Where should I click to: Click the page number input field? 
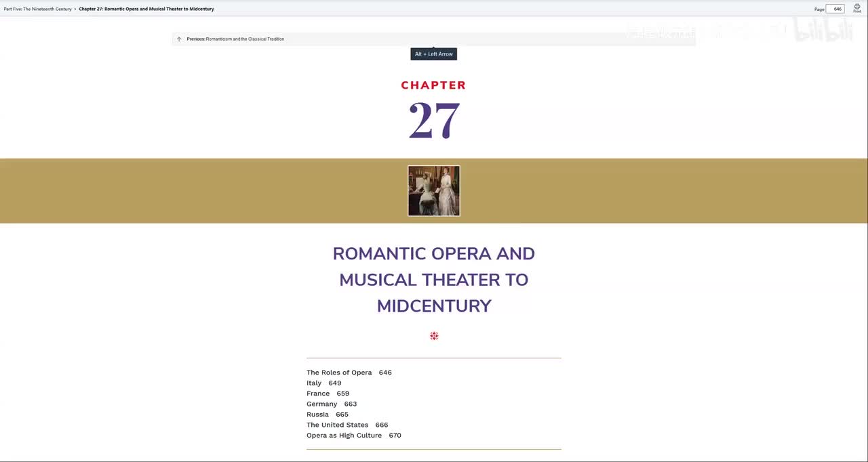(835, 9)
